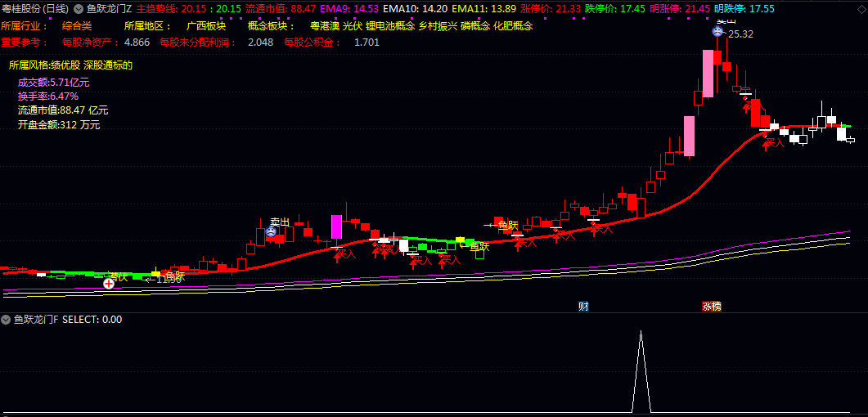The height and width of the screenshot is (417, 868).
Task: Click the 跌停价: 17.45 readout
Action: click(x=615, y=9)
